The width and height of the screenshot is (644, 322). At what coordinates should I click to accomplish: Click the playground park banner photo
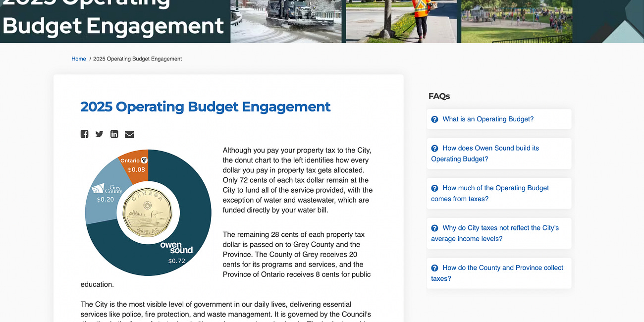(x=517, y=21)
